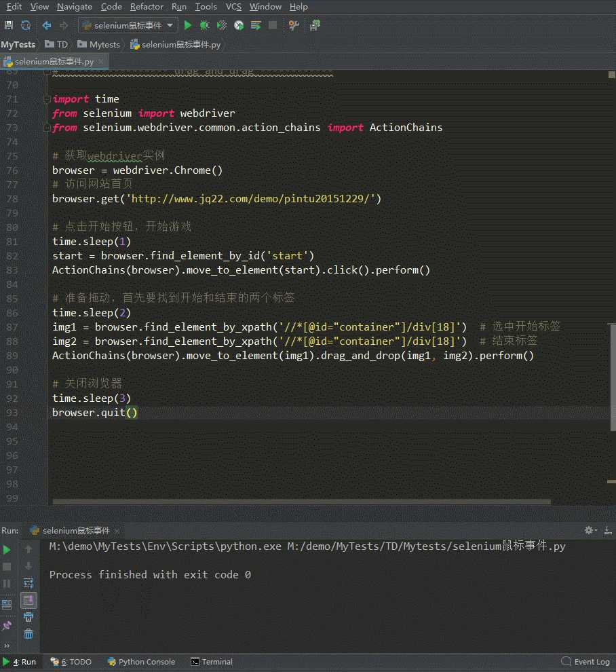This screenshot has width=616, height=672.
Task: Click the TD folder breadcrumb
Action: (x=56, y=45)
